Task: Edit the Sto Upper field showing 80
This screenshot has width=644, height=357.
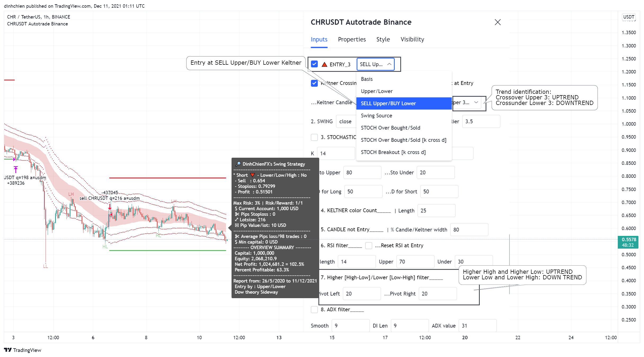Action: [x=362, y=173]
